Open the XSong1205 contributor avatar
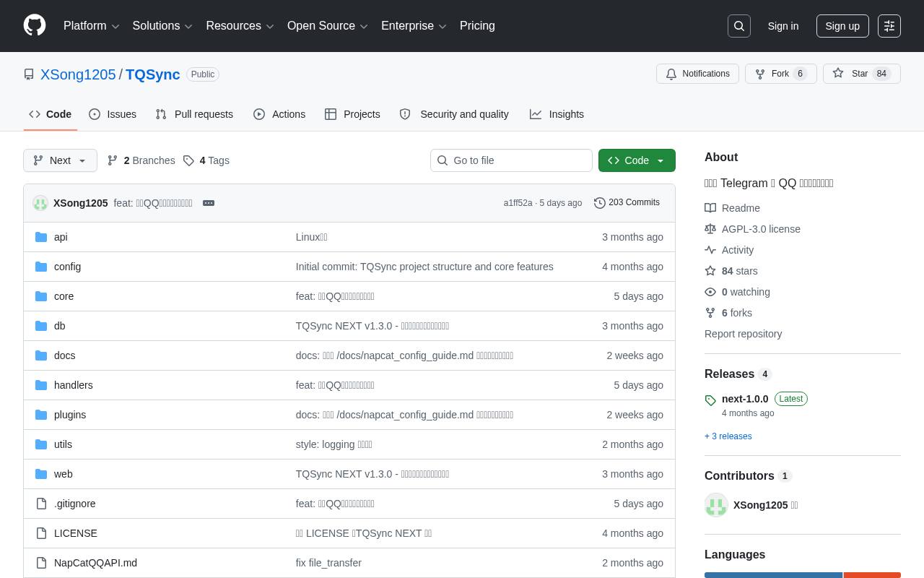Image resolution: width=924 pixels, height=578 pixels. 716,505
